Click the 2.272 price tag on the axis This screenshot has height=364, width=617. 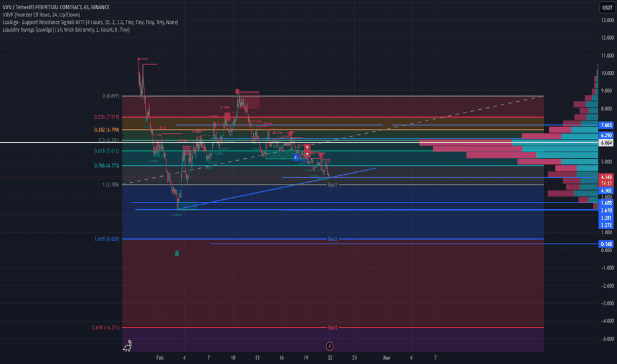[x=606, y=225]
